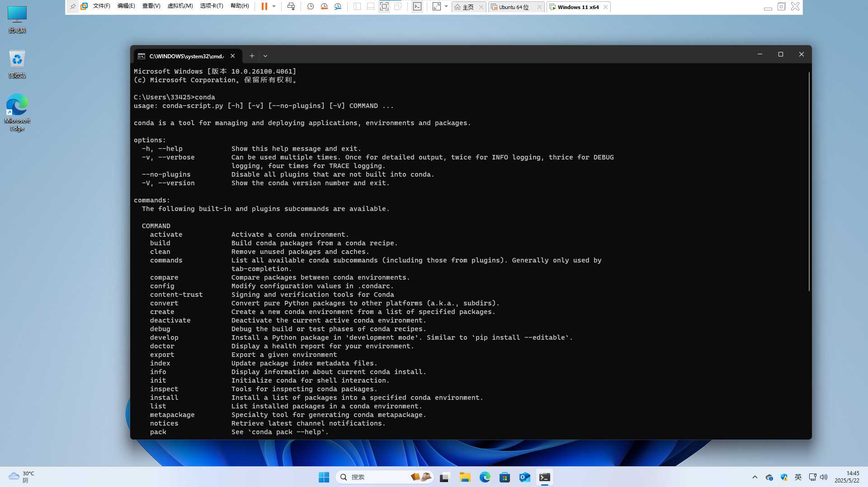Toggle the pinned toolbar pushpin
This screenshot has height=487, width=868.
(x=72, y=6)
